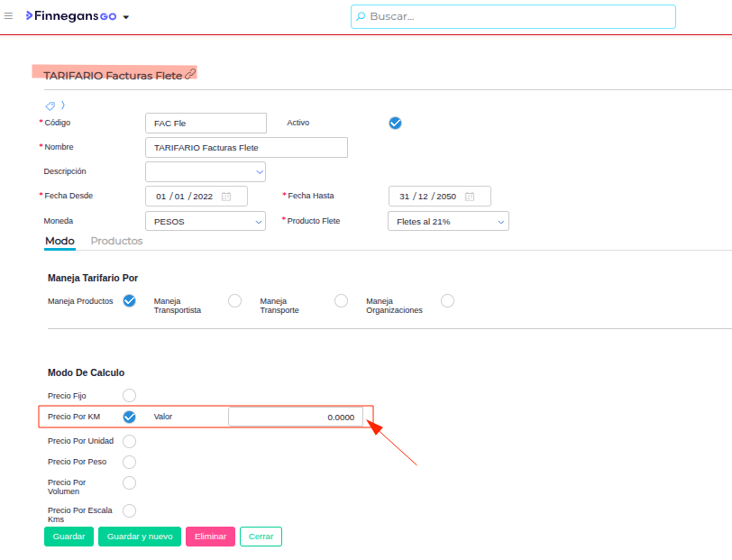The width and height of the screenshot is (732, 560).
Task: Toggle the Activo checkbox
Action: [395, 123]
